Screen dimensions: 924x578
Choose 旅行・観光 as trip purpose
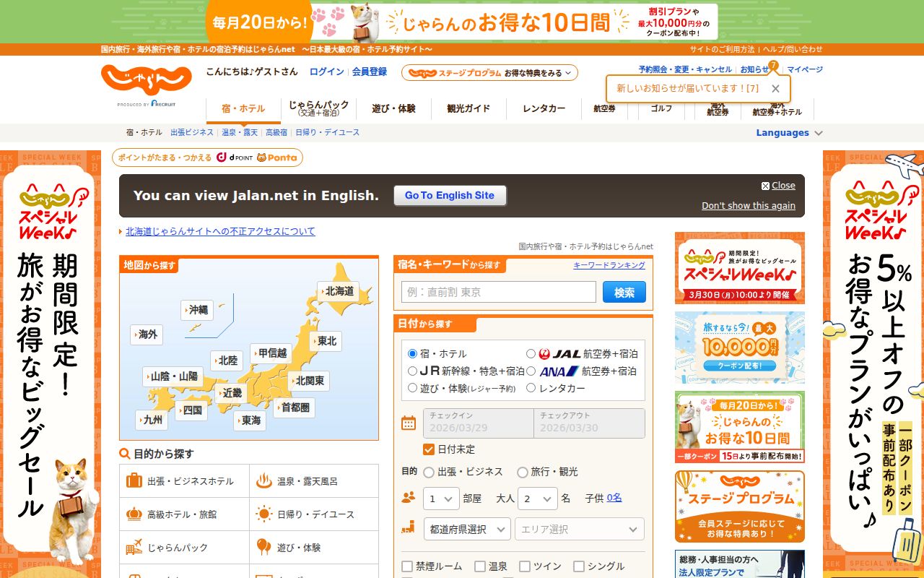[x=523, y=473]
